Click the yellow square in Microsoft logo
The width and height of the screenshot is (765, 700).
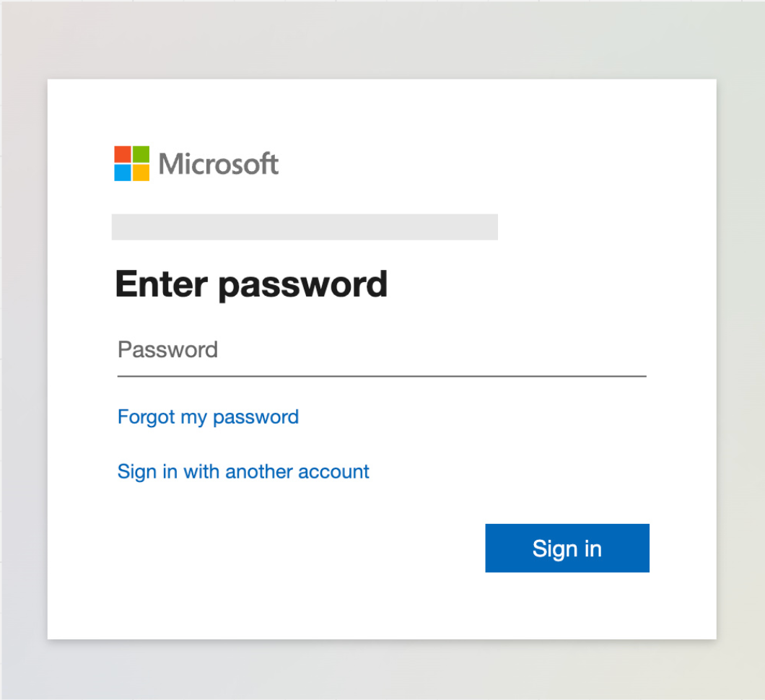click(141, 172)
